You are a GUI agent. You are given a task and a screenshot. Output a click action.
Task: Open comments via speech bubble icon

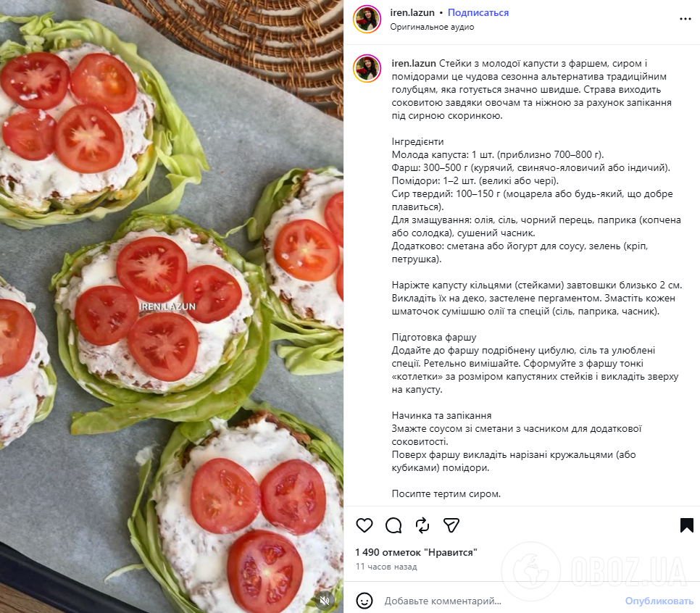(x=393, y=525)
